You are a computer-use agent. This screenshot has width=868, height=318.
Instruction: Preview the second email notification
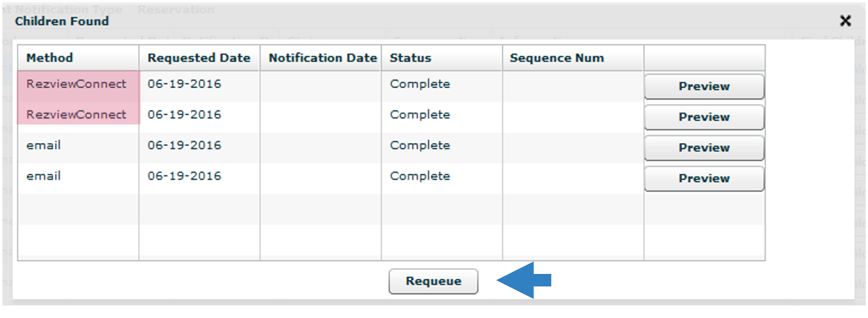[x=704, y=179]
